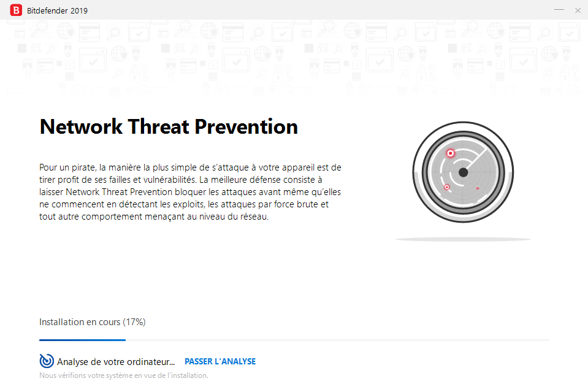Click the 'Bitdefender 2019' window title
The width and height of the screenshot is (588, 392).
pyautogui.click(x=57, y=10)
